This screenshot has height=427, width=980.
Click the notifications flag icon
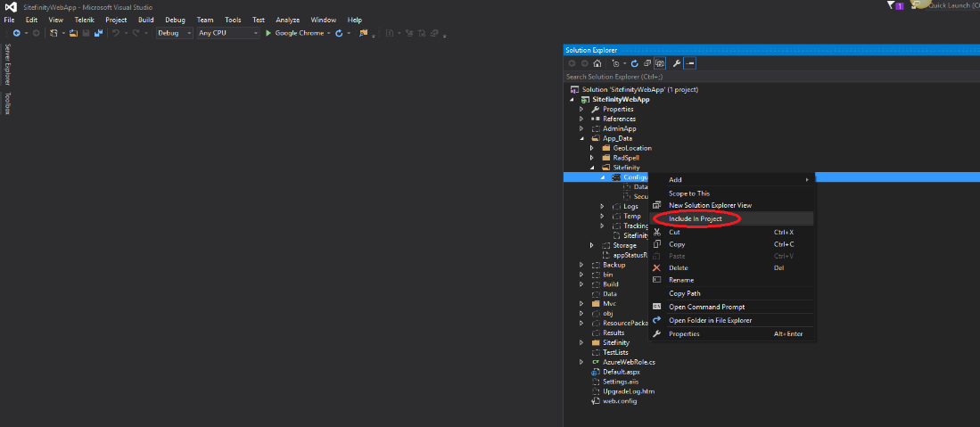click(x=891, y=5)
